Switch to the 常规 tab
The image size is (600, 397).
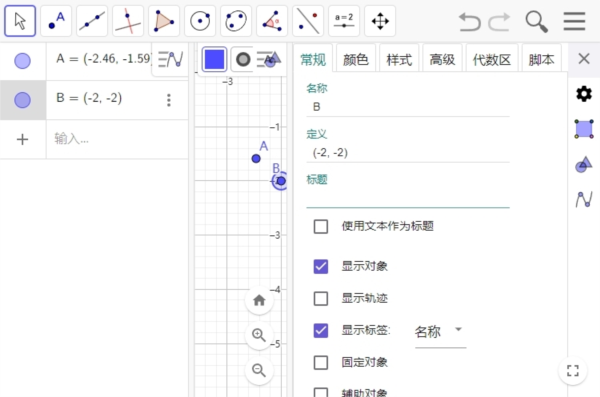[313, 60]
